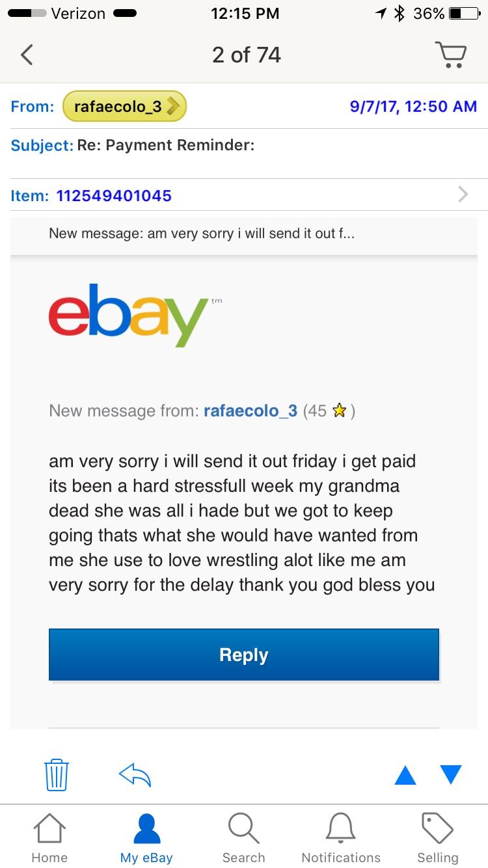
Task: Switch to the My eBay tab
Action: point(146,838)
